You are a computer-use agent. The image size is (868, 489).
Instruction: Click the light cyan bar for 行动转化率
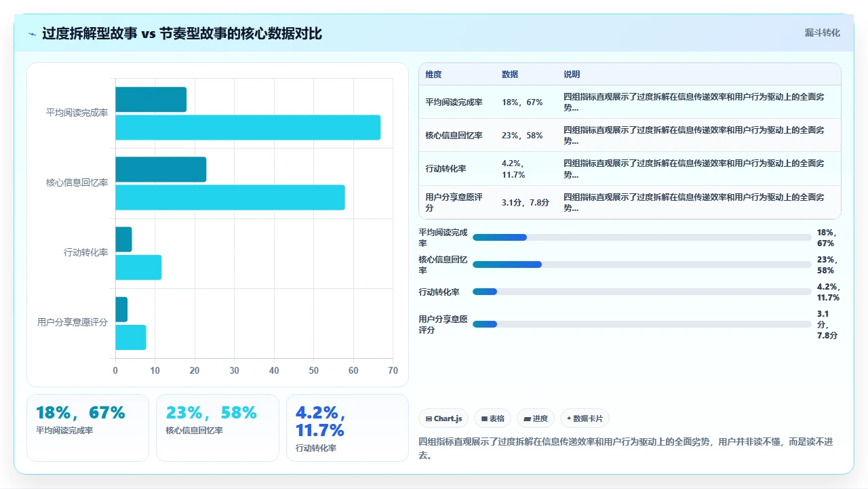[138, 267]
